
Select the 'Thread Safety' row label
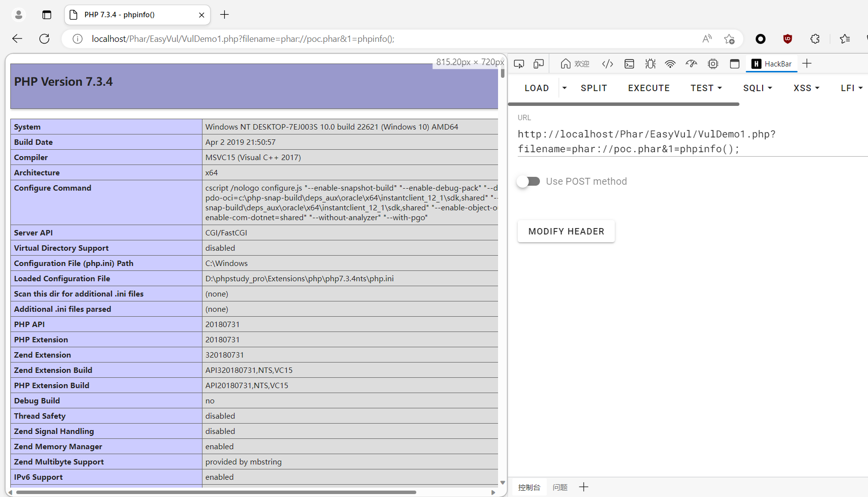pos(40,416)
